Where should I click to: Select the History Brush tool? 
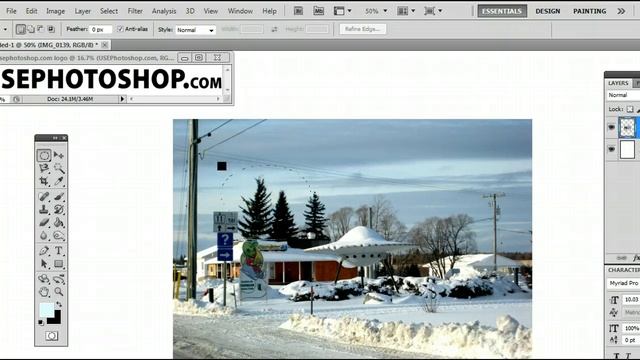[59, 209]
